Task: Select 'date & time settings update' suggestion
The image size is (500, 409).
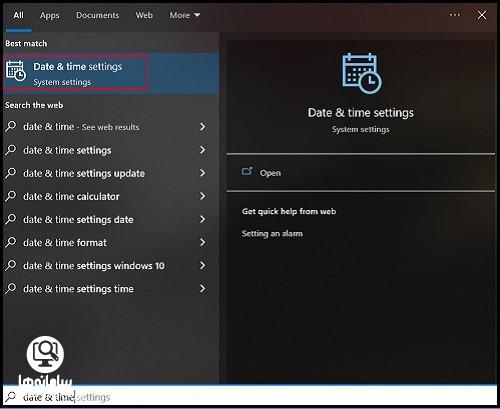Action: coord(84,174)
